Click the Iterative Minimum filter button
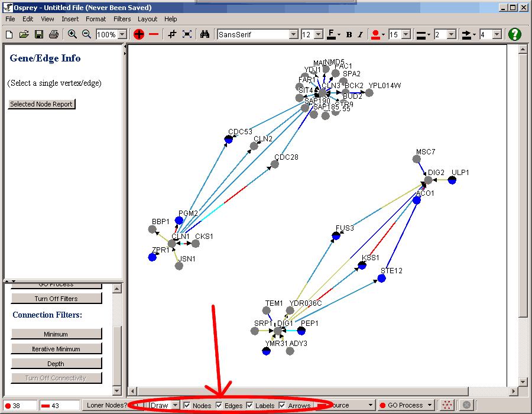 click(x=56, y=349)
